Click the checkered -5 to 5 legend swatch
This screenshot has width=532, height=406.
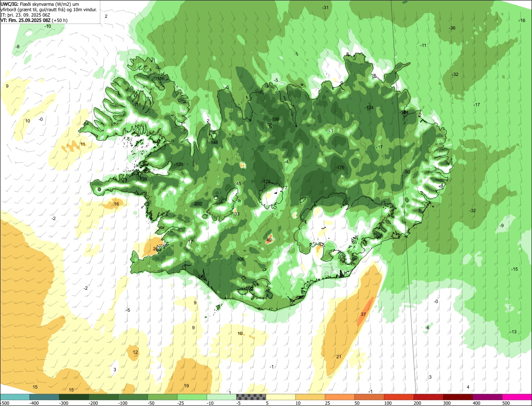click(x=251, y=397)
